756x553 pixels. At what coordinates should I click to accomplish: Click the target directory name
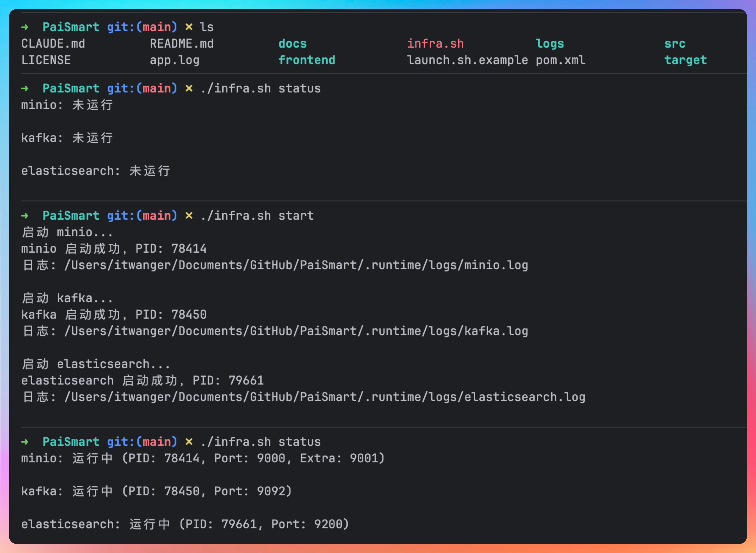pos(685,60)
